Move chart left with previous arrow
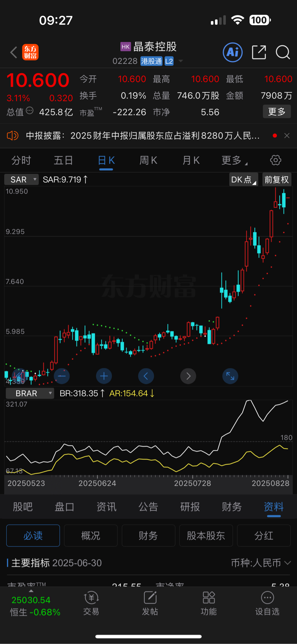 pyautogui.click(x=146, y=376)
